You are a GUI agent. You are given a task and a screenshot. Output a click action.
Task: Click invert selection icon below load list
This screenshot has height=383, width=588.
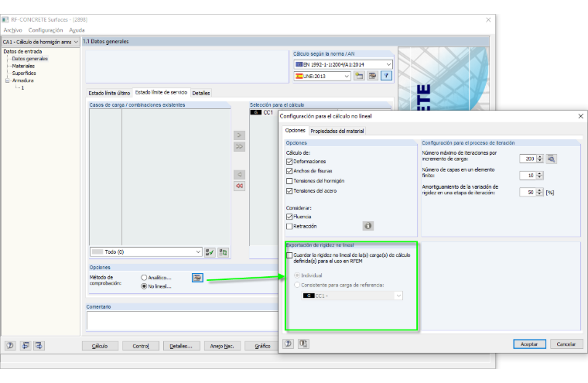[223, 252]
